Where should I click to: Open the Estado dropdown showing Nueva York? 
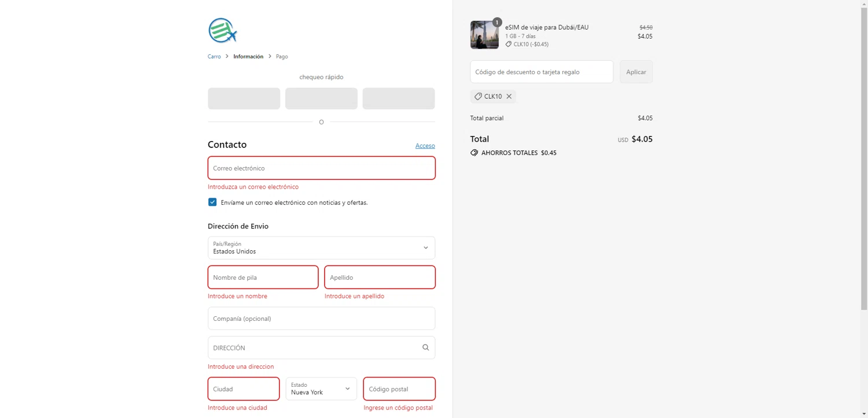[321, 389]
